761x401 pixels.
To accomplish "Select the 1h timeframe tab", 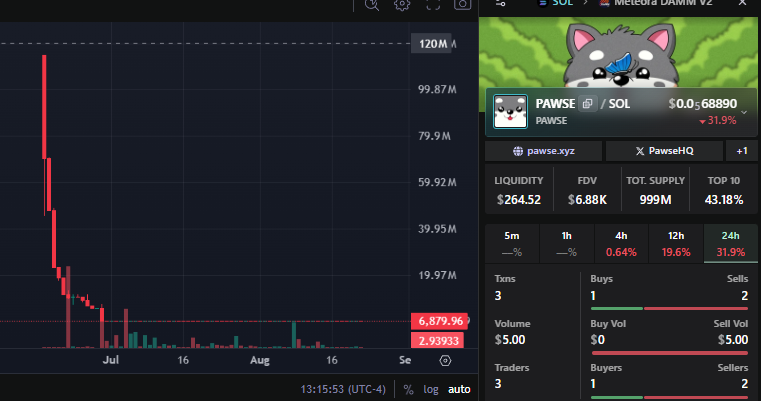I will pyautogui.click(x=566, y=244).
